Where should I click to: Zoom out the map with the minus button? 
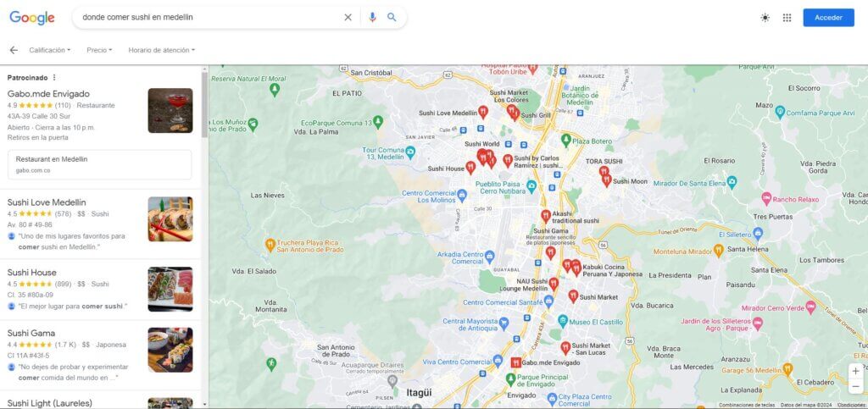pyautogui.click(x=856, y=386)
